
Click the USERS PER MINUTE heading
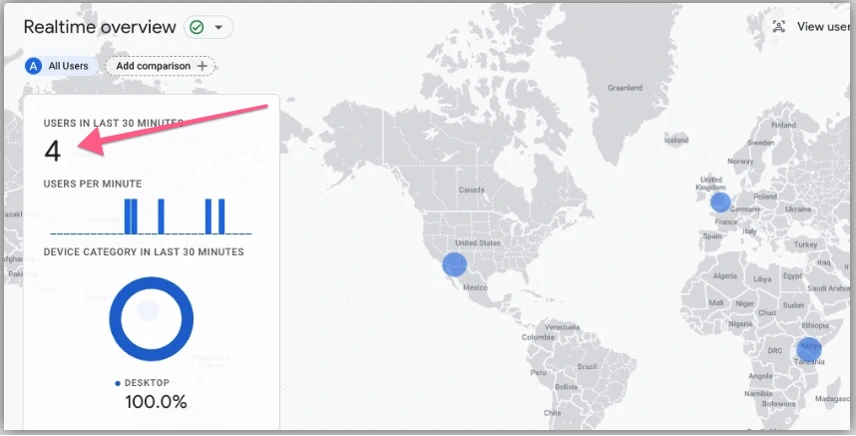tap(93, 184)
